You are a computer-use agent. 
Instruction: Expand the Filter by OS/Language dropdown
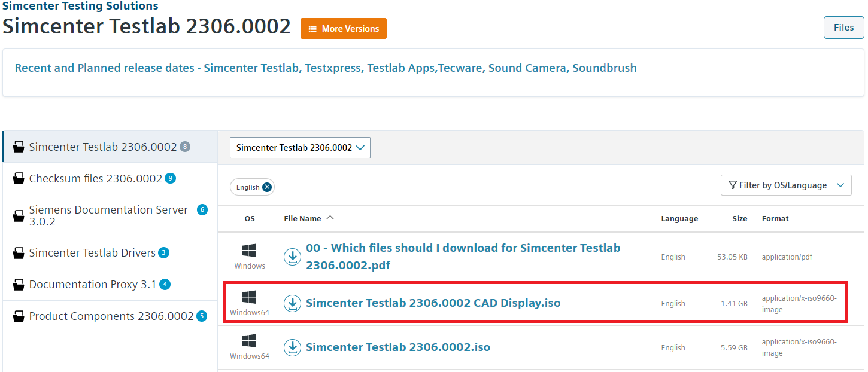pyautogui.click(x=785, y=185)
